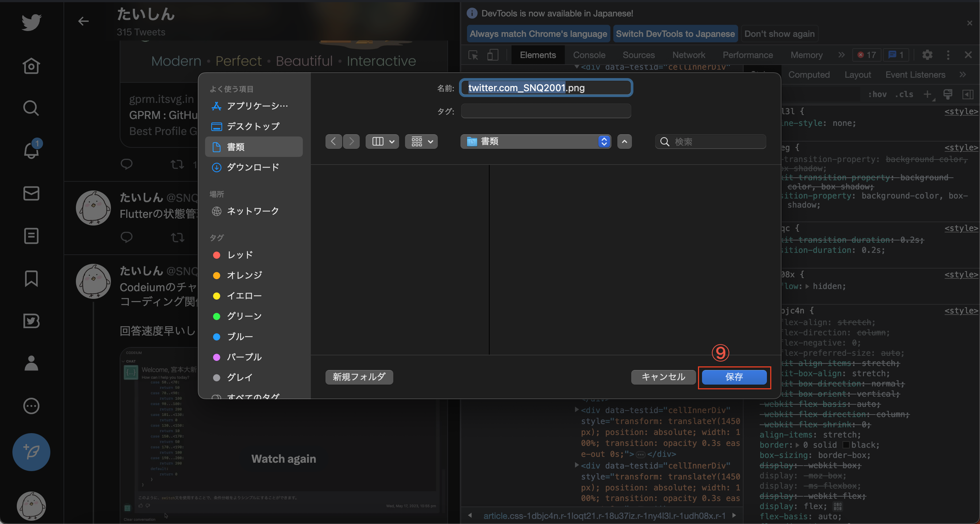Open item grouping options dropdown
Image resolution: width=980 pixels, height=524 pixels.
(421, 142)
